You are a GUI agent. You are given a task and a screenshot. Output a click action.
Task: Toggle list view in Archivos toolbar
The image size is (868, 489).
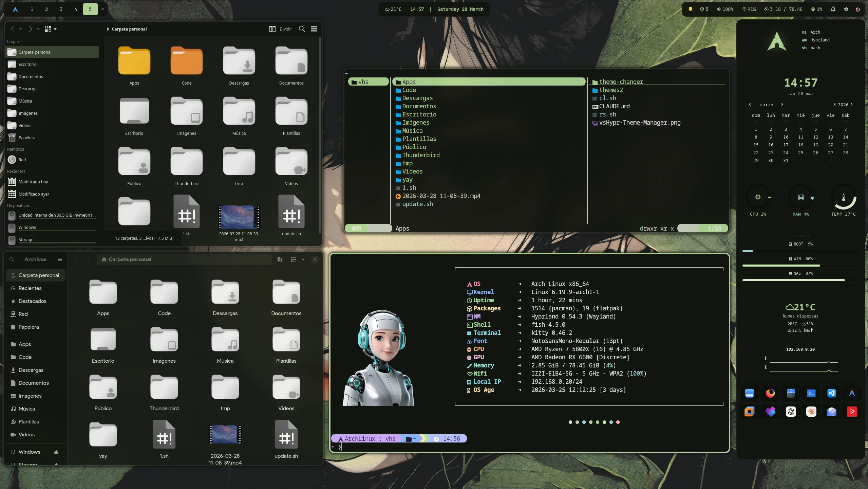coord(294,259)
